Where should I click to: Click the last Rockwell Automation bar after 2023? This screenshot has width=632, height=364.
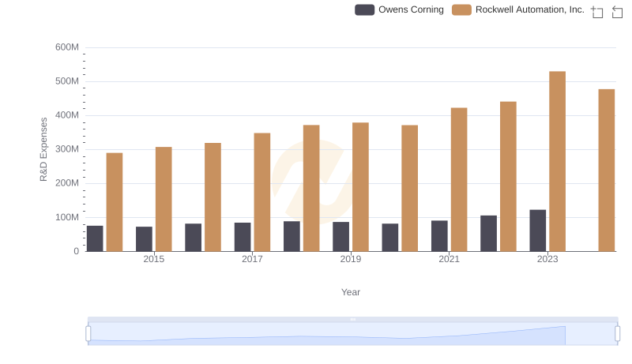(607, 171)
